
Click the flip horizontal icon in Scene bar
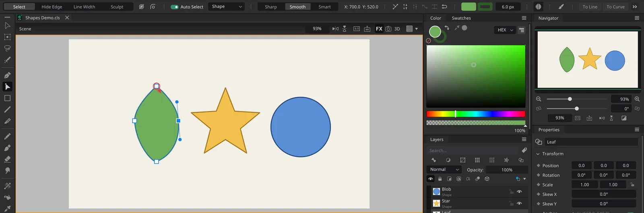[x=335, y=29]
